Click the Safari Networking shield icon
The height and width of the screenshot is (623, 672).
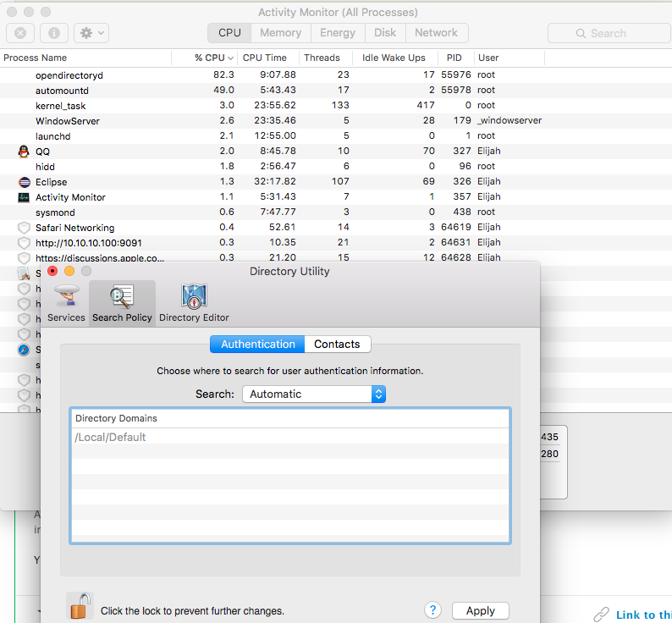pos(24,228)
